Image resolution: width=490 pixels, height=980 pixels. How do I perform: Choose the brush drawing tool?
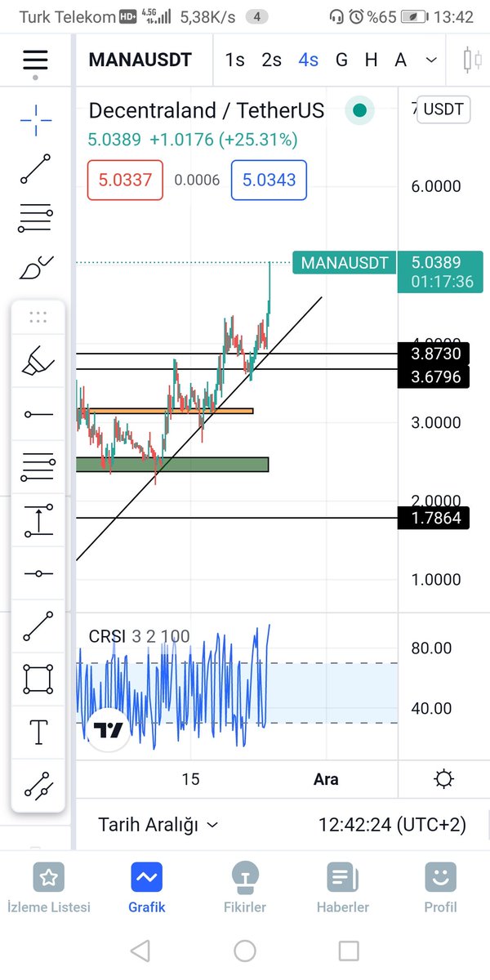(x=36, y=268)
